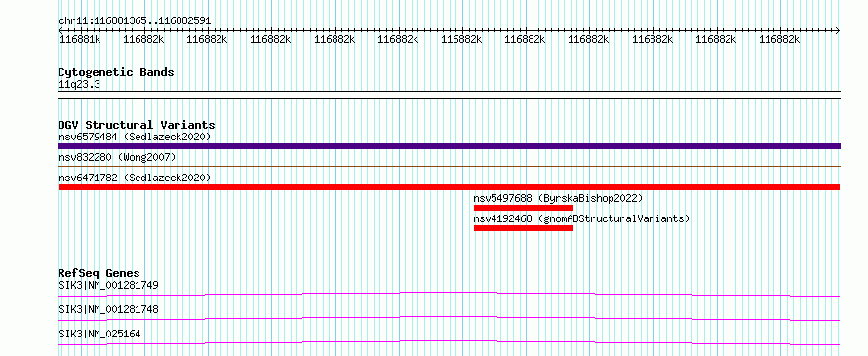Select the SIK3|NM_025164 magenta transcript line
This screenshot has width=868, height=356.
pos(449,342)
